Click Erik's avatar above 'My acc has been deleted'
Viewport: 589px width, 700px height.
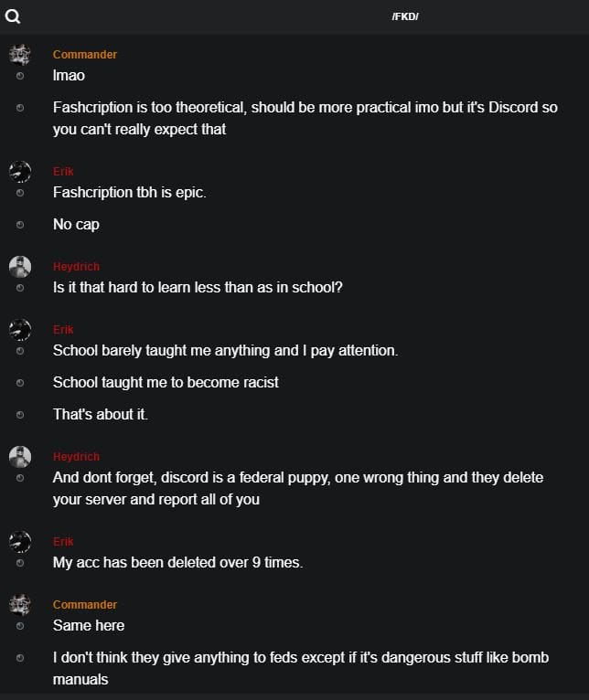click(x=20, y=542)
